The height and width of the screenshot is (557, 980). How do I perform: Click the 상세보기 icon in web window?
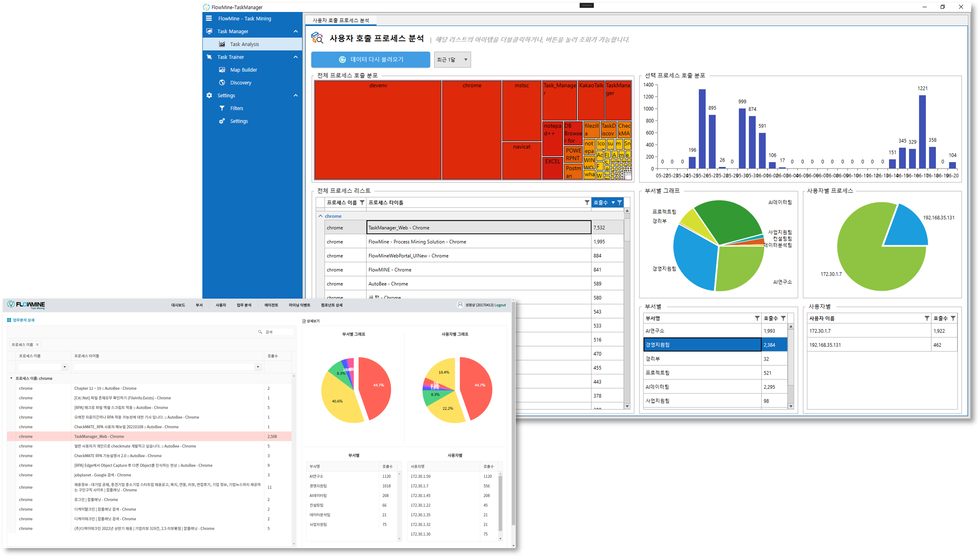pos(304,321)
